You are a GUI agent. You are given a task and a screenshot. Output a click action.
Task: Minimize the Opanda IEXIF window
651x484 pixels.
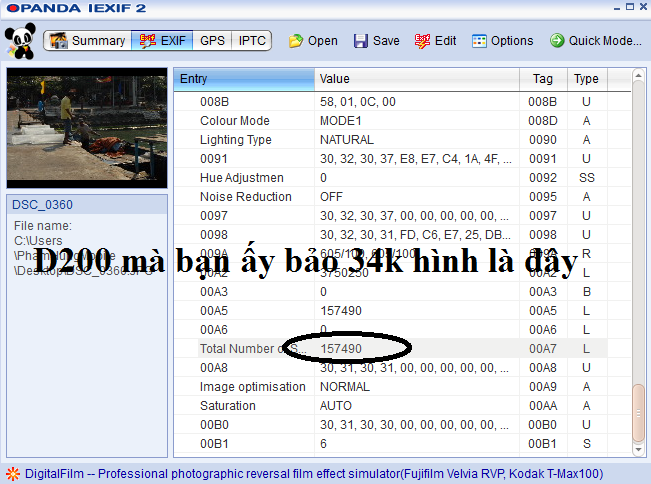click(617, 7)
